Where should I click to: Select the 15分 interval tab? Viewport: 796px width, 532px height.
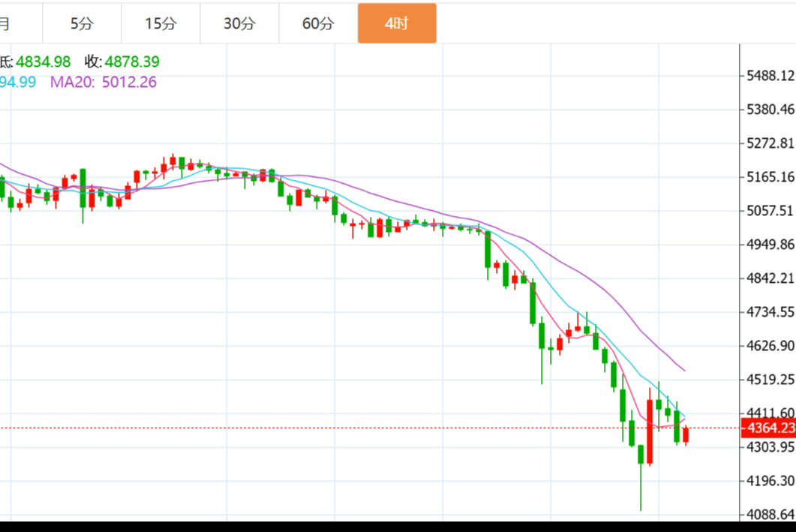coord(161,23)
